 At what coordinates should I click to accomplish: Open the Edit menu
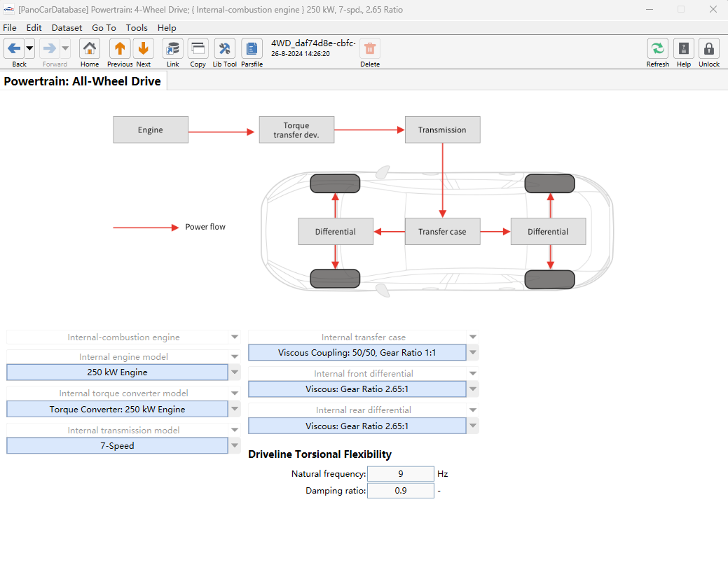tap(34, 28)
